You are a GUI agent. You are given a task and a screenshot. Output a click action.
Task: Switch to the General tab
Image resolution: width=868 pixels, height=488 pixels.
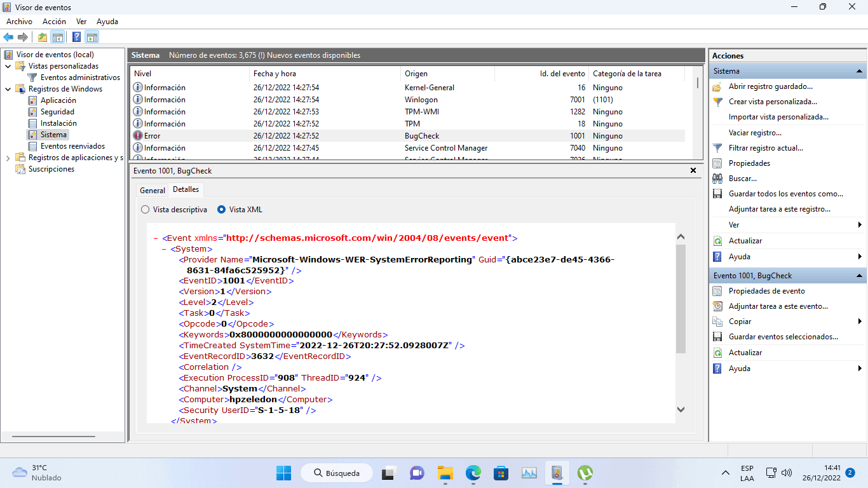point(153,190)
